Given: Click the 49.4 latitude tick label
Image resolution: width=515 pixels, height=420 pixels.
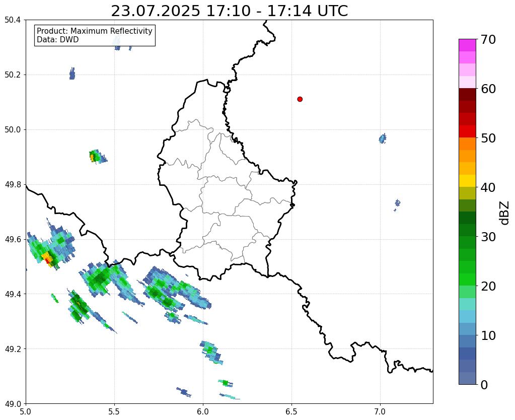Looking at the screenshot, I should point(13,294).
